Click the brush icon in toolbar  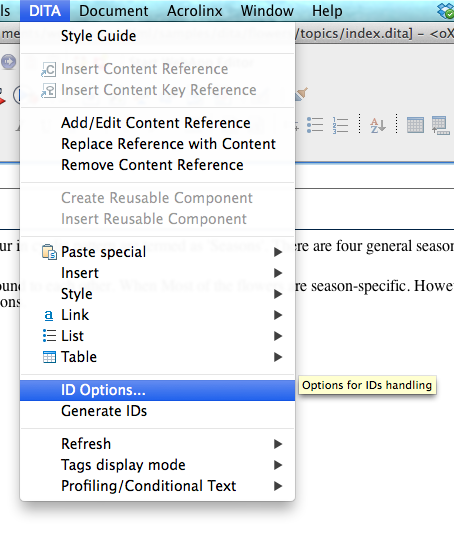[x=301, y=94]
